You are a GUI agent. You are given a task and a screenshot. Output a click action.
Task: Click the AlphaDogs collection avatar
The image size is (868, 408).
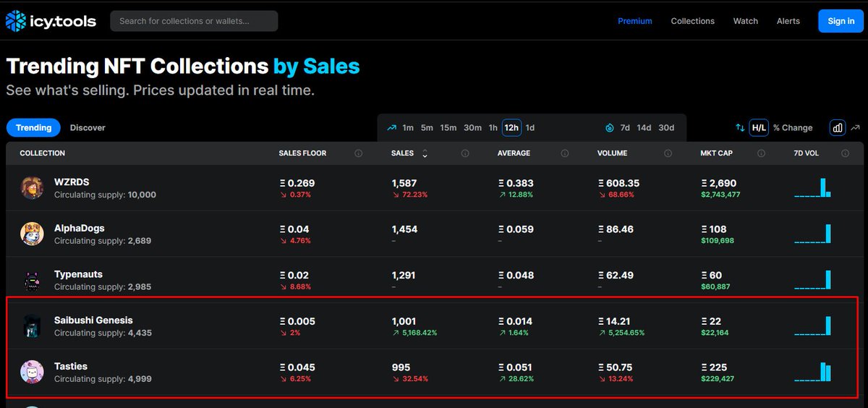coord(32,234)
